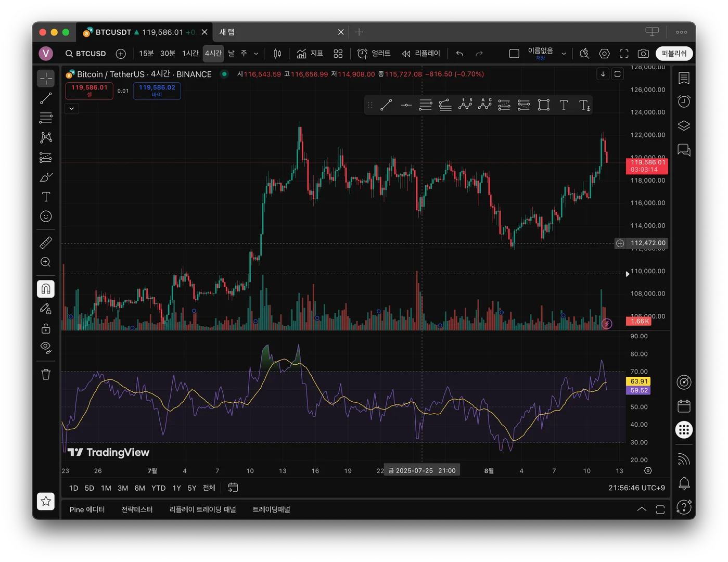The image size is (728, 562).
Task: Toggle hide all drawings eye icon
Action: [x=46, y=348]
